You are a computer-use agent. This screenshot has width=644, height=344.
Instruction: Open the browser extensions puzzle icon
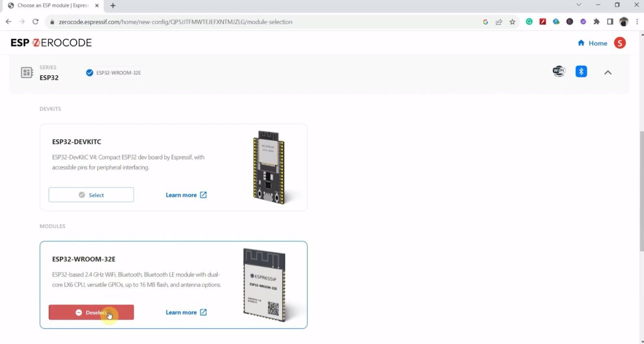pyautogui.click(x=596, y=22)
